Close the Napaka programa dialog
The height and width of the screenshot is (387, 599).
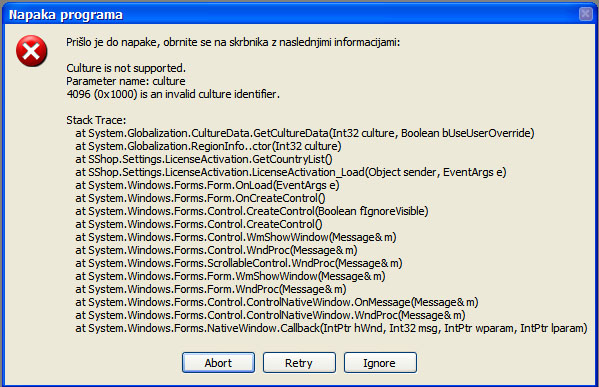point(585,14)
